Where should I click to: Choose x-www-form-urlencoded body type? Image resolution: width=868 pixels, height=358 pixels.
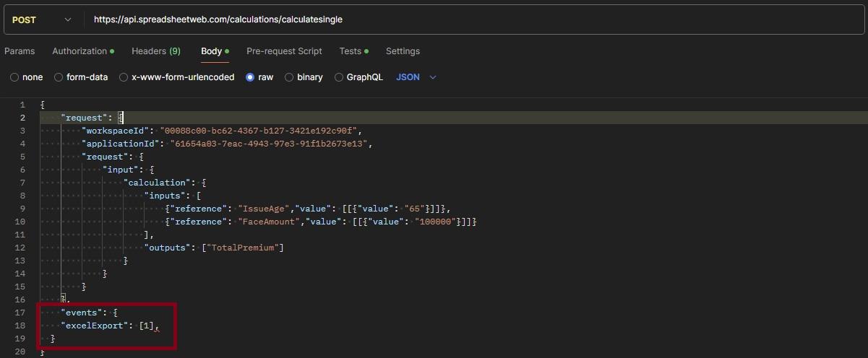point(176,77)
